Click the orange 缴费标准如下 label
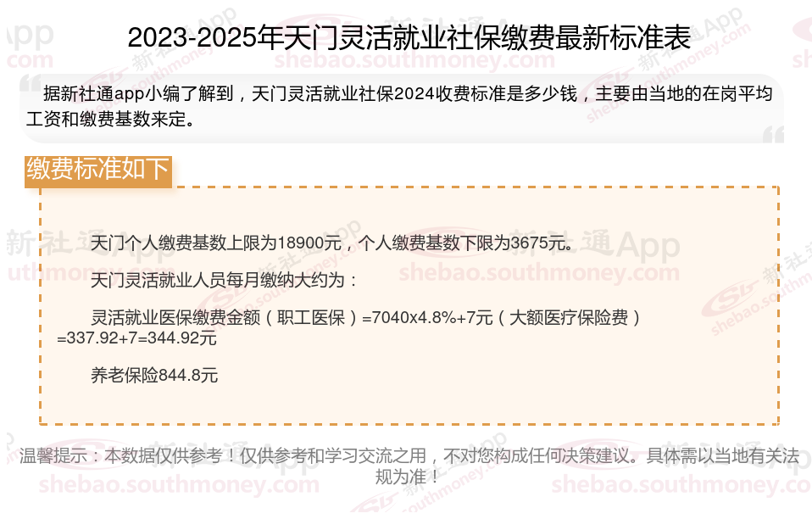This screenshot has height=519, width=812. (98, 171)
